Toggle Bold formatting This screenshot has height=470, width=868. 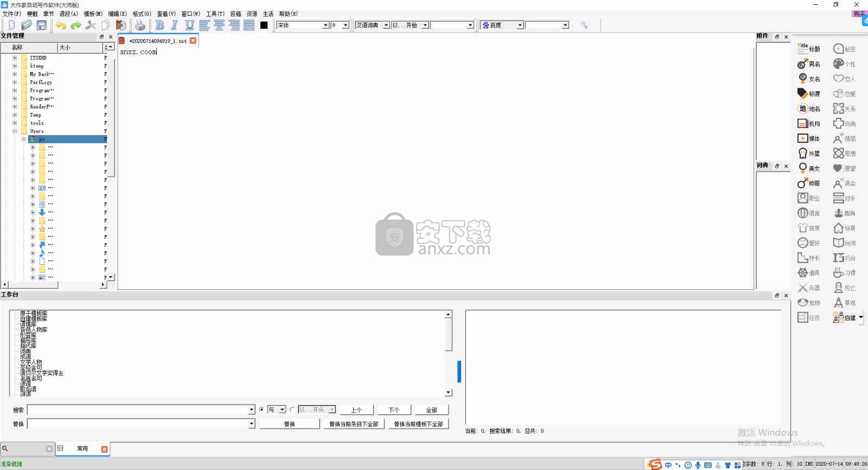click(x=159, y=25)
